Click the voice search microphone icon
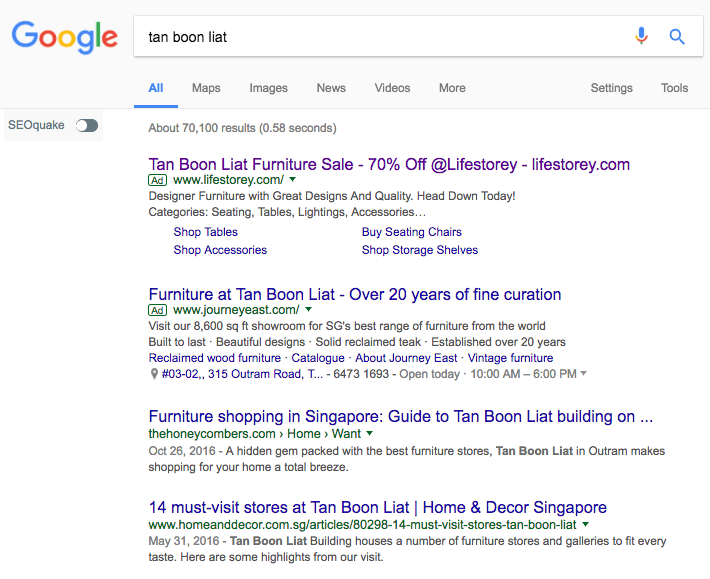Image resolution: width=710 pixels, height=579 pixels. pyautogui.click(x=641, y=36)
